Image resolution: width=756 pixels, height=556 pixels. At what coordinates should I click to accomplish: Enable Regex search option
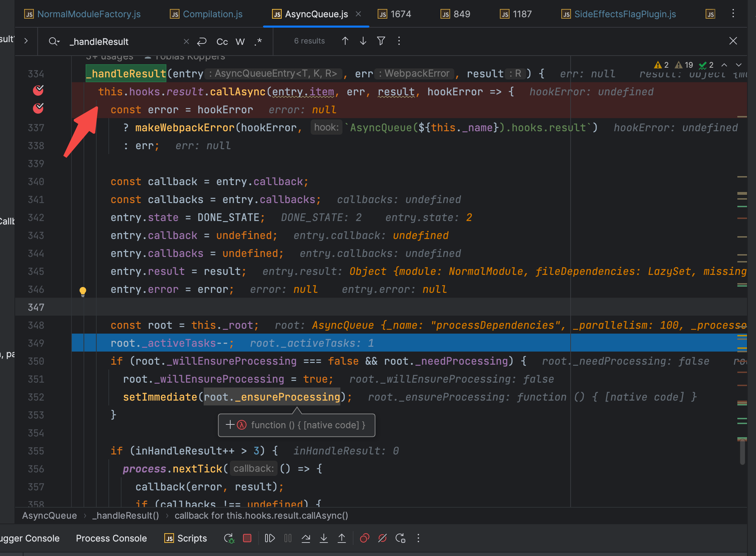258,42
